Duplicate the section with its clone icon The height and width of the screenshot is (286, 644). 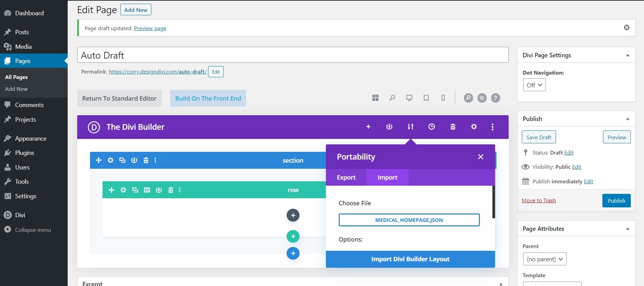pos(122,160)
